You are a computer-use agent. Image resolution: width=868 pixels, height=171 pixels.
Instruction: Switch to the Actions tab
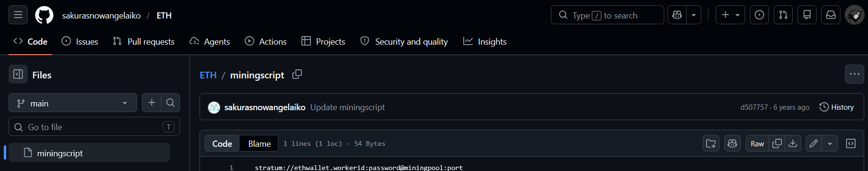pos(266,42)
